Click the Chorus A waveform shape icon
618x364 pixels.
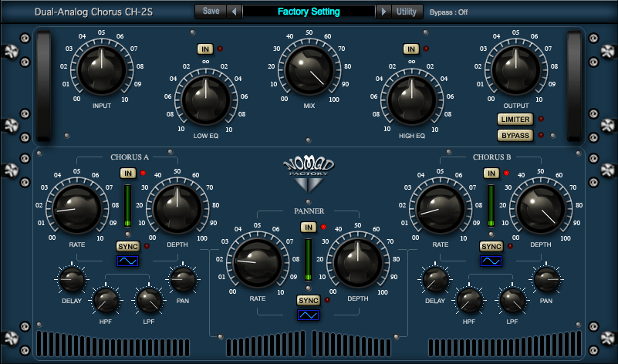127,261
